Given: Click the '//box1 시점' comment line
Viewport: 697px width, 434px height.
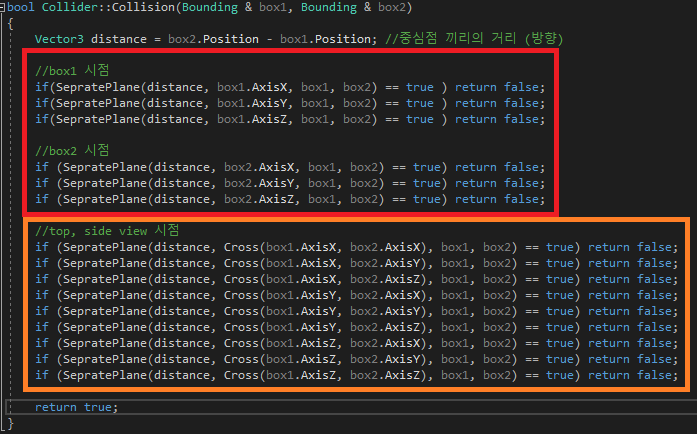Looking at the screenshot, I should tap(72, 70).
